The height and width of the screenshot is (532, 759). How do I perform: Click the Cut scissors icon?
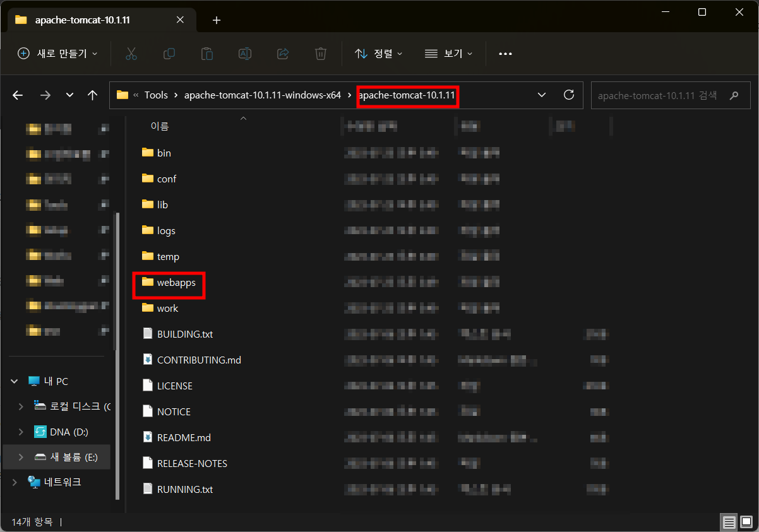coord(131,54)
